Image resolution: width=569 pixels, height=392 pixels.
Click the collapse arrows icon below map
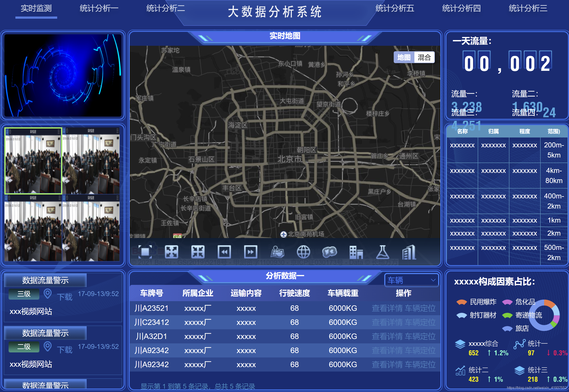198,252
